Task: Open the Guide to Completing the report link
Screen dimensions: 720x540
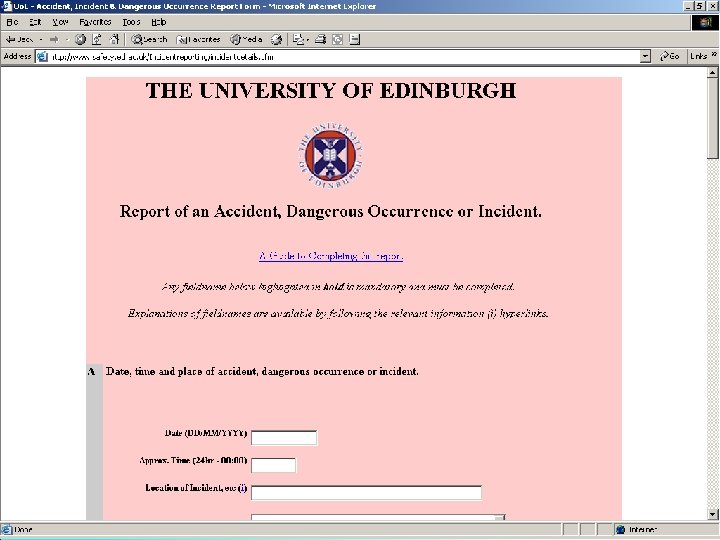Action: [331, 256]
